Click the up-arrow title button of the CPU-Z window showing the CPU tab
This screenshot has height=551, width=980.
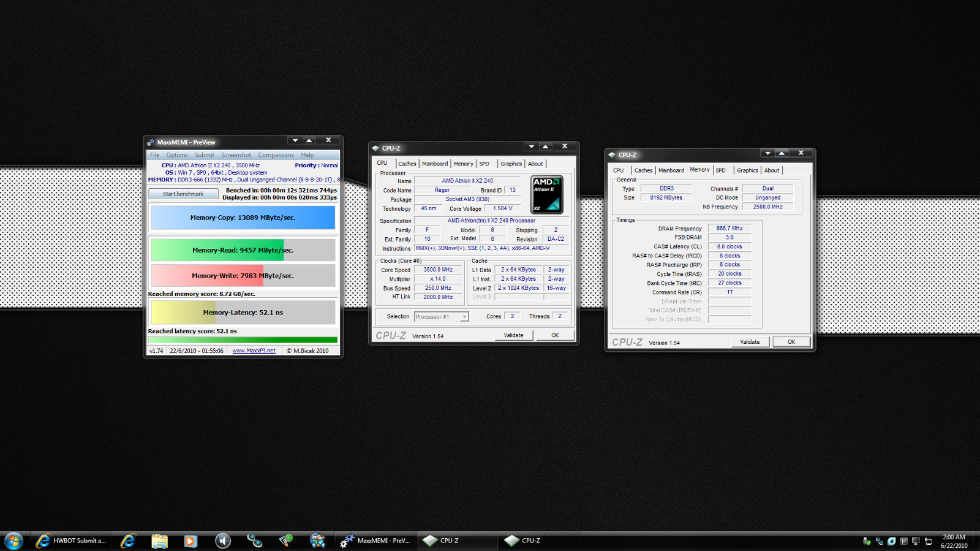[545, 146]
